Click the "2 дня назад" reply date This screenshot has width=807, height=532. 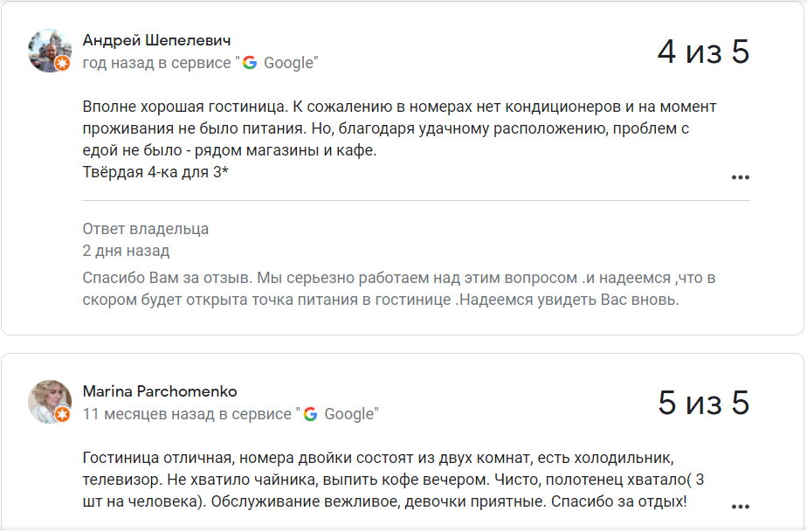(126, 251)
